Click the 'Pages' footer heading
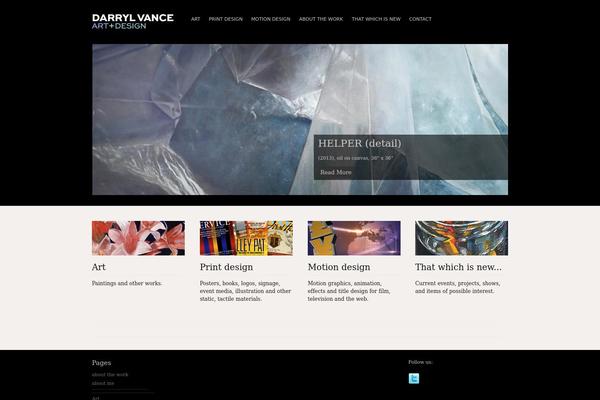The image size is (600, 400). 101,362
